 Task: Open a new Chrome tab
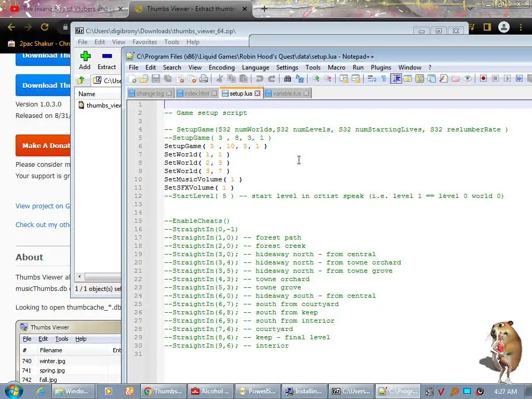tap(264, 9)
